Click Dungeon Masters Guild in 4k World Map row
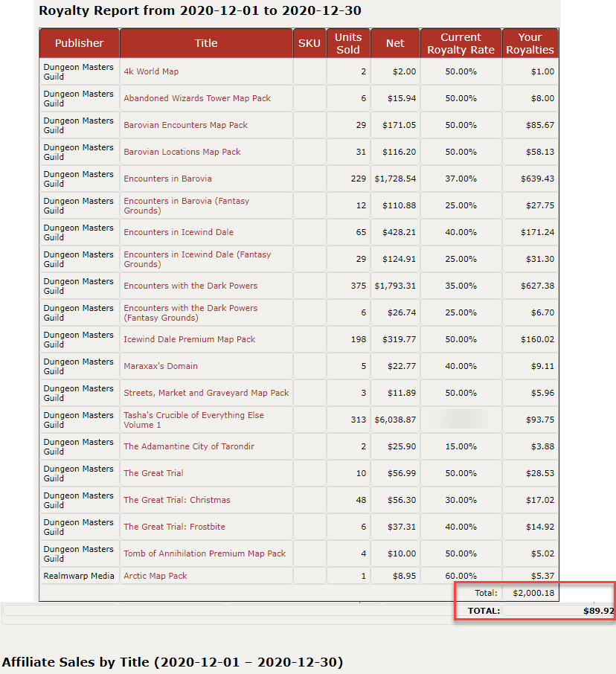Image resolution: width=616 pixels, height=674 pixels. coord(78,71)
